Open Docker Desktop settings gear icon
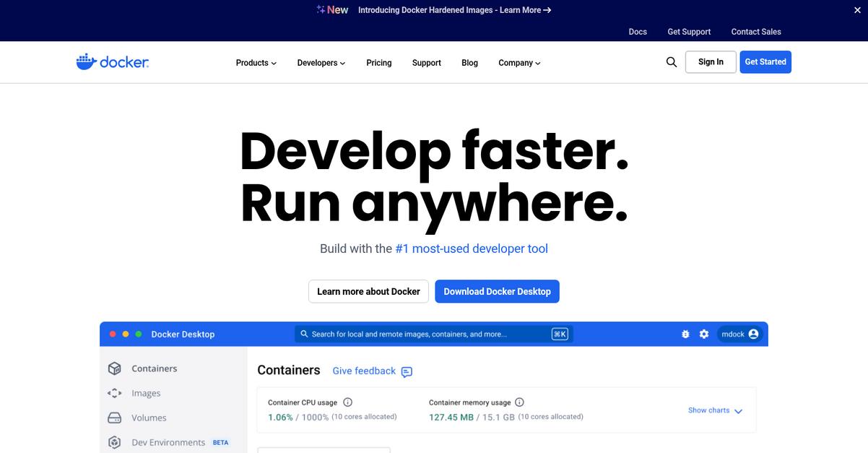Image resolution: width=868 pixels, height=453 pixels. [704, 335]
